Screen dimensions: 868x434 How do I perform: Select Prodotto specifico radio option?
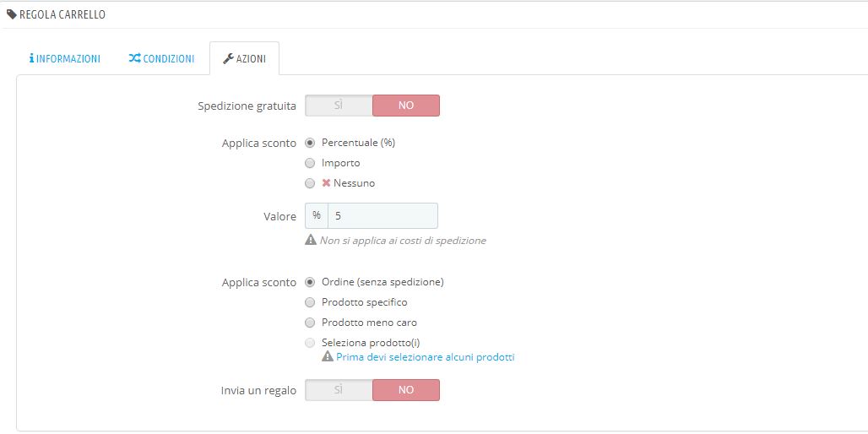310,302
